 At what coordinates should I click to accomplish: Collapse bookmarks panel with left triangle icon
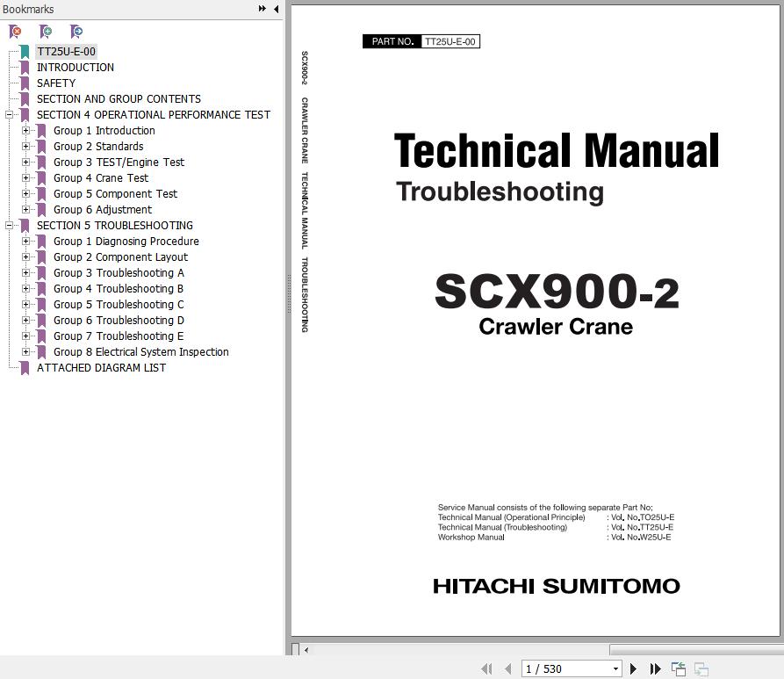coord(276,9)
